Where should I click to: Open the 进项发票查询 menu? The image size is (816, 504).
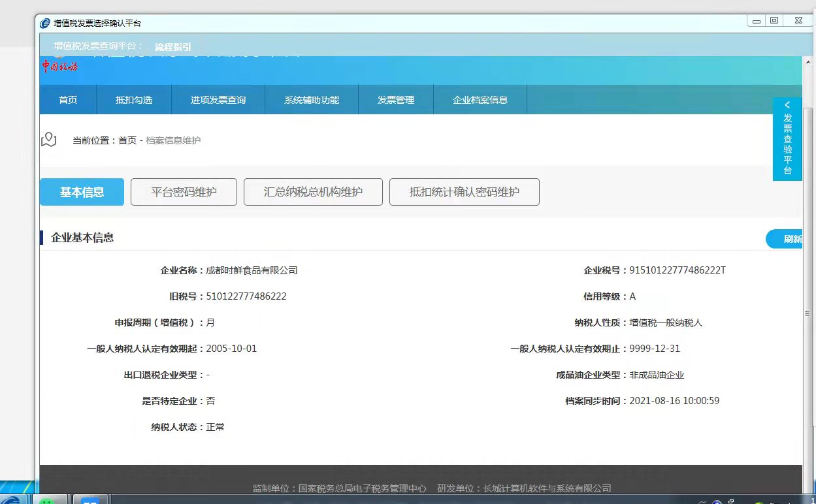[218, 100]
